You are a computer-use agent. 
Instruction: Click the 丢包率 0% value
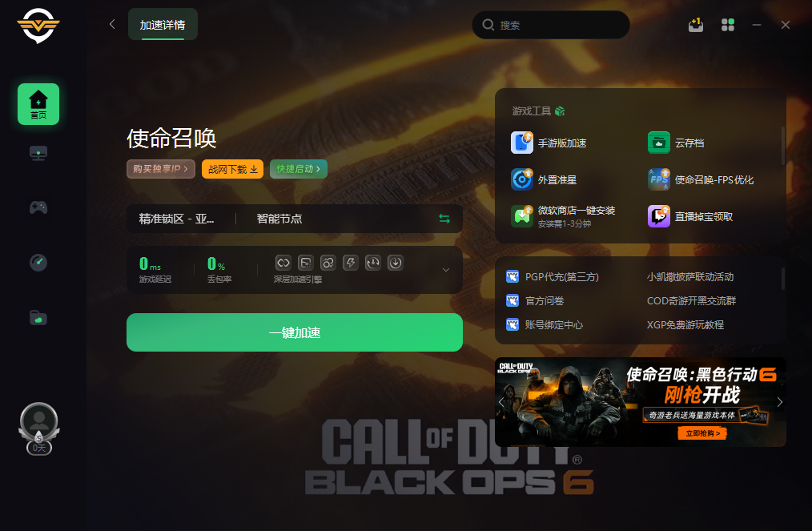pos(216,264)
